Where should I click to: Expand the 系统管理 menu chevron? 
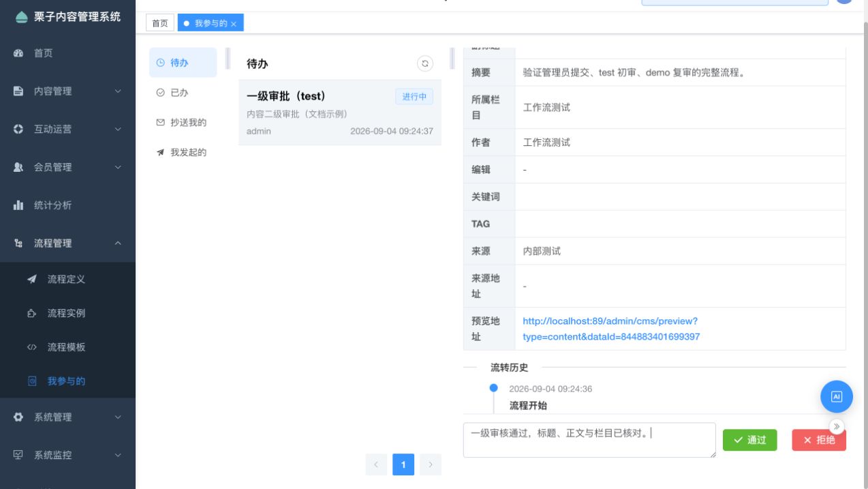[118, 417]
